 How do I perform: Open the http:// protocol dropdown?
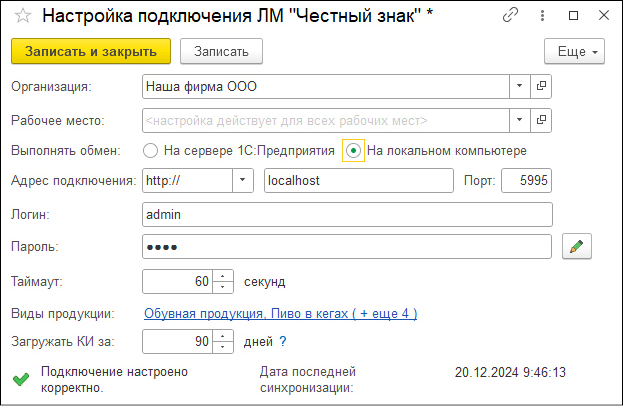point(242,181)
